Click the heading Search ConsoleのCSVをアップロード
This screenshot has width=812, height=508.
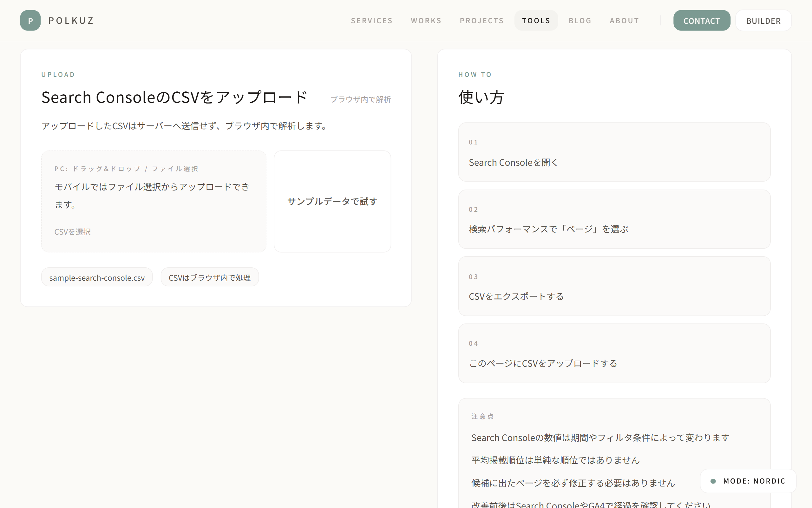(174, 97)
